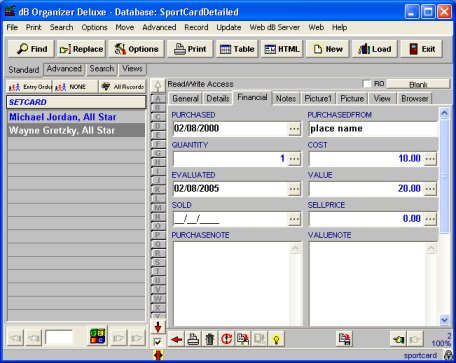
Task: Click the record number box in bottom navigation
Action: 59,338
